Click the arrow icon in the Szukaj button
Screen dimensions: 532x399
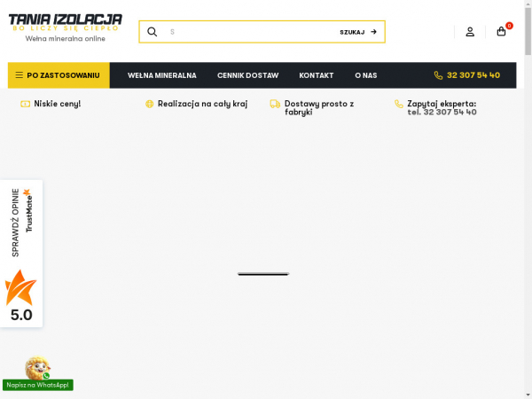point(373,32)
